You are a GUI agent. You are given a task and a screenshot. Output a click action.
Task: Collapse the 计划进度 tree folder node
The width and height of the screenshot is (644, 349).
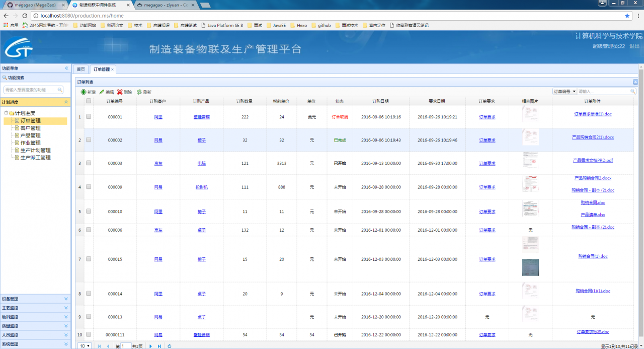[x=6, y=113]
